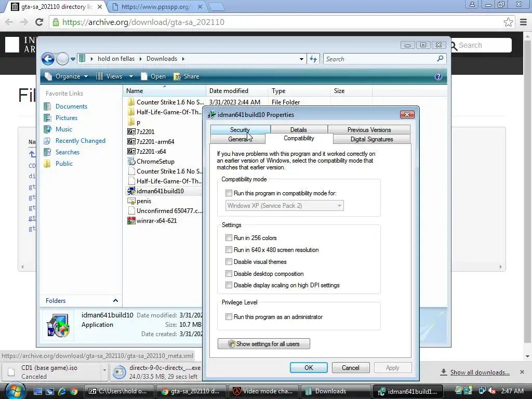Viewport: 532px width, 399px height.
Task: Open Pictures favorite link
Action: pos(66,118)
